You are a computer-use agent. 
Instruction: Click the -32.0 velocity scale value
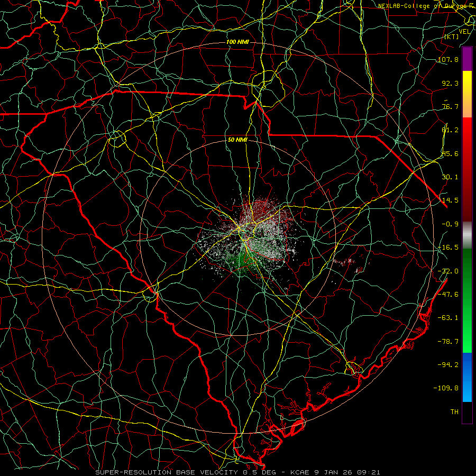[x=448, y=271]
